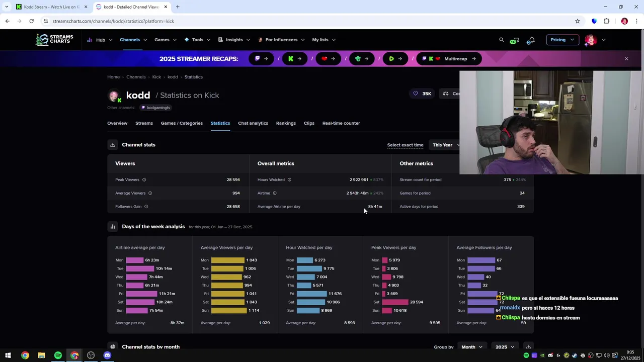Image resolution: width=644 pixels, height=362 pixels.
Task: Open File Explorer from the taskbar
Action: click(41, 355)
